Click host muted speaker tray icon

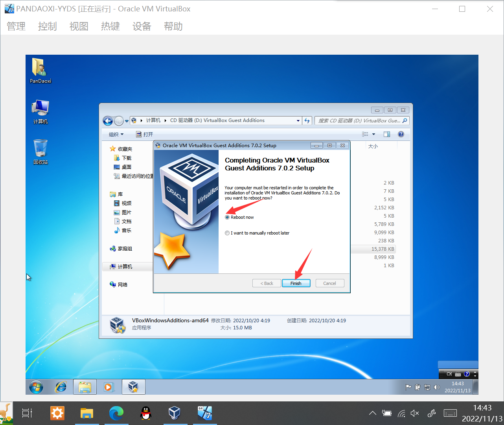coord(415,413)
